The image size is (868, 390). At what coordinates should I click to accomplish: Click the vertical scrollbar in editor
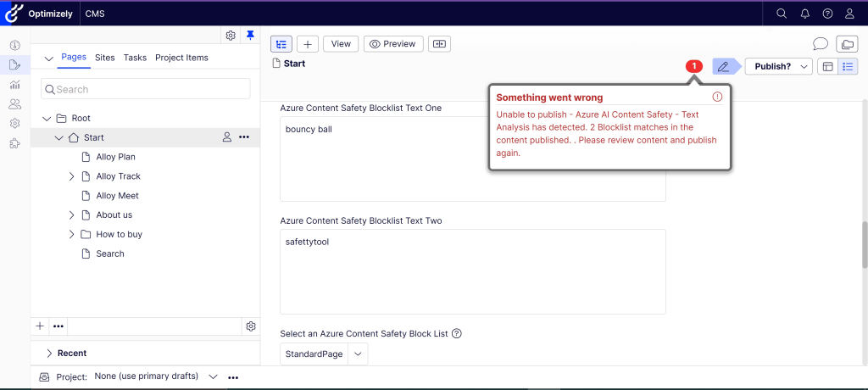pos(864,244)
